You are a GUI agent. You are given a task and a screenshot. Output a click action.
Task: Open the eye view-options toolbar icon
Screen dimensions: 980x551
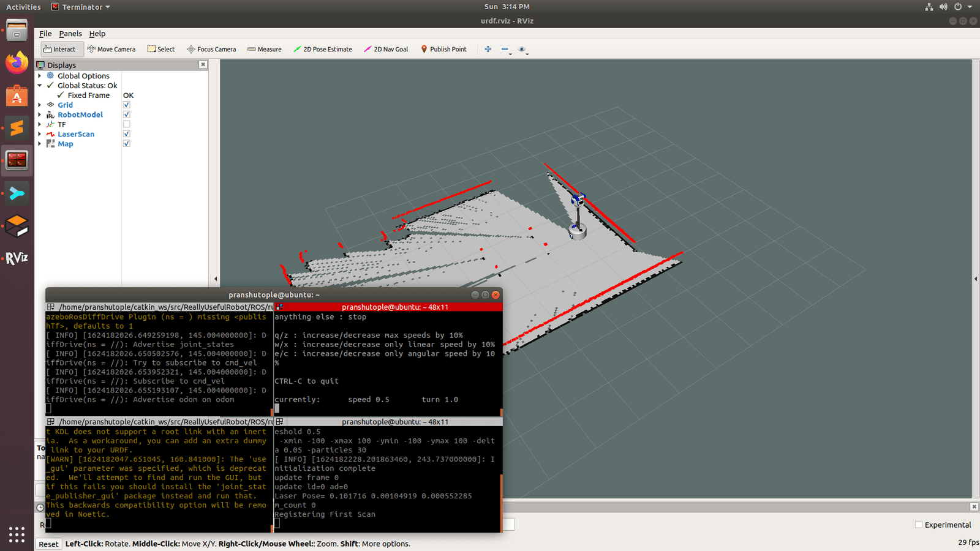(522, 49)
